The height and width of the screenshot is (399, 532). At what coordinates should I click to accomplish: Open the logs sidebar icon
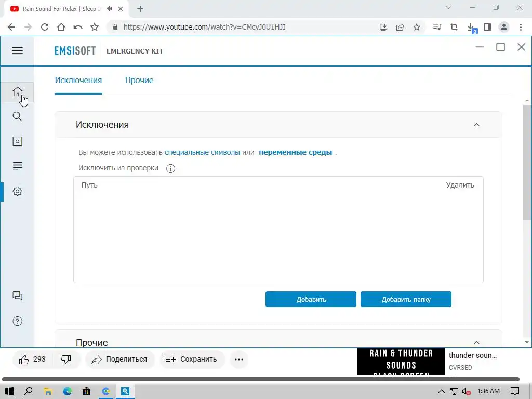click(x=17, y=166)
